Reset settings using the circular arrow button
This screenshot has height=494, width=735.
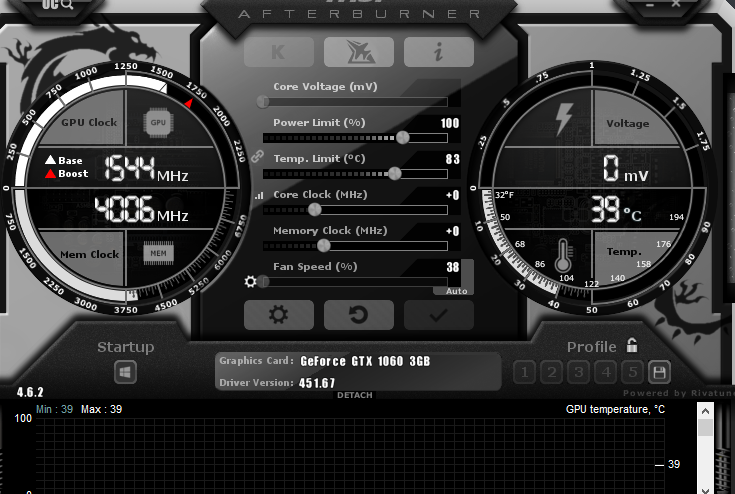358,315
